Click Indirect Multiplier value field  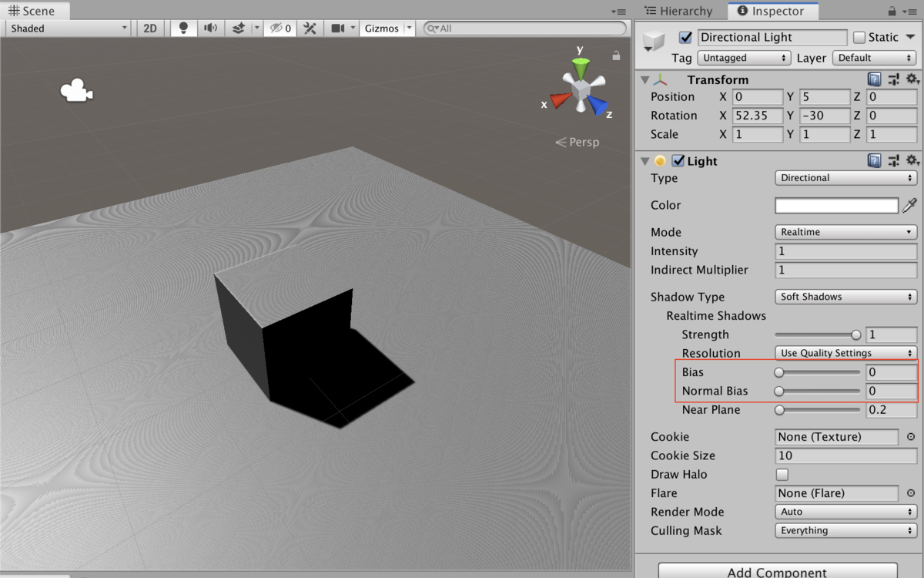pyautogui.click(x=845, y=270)
